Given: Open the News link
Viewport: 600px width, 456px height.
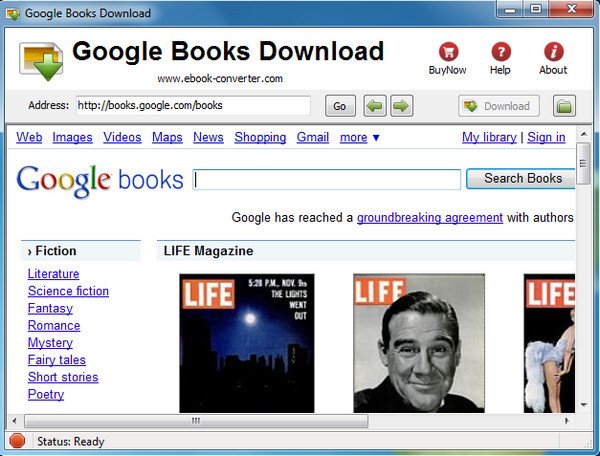Looking at the screenshot, I should tap(208, 137).
